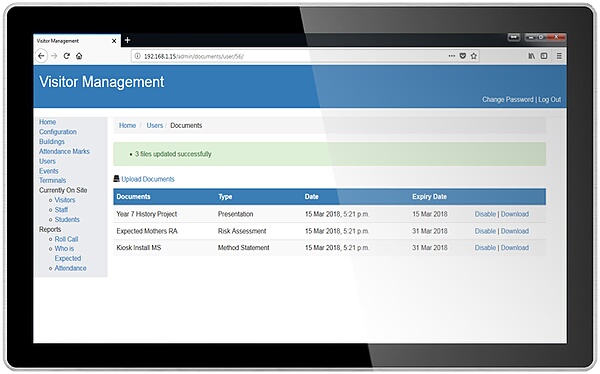Click the Expiry Date column header

[429, 197]
